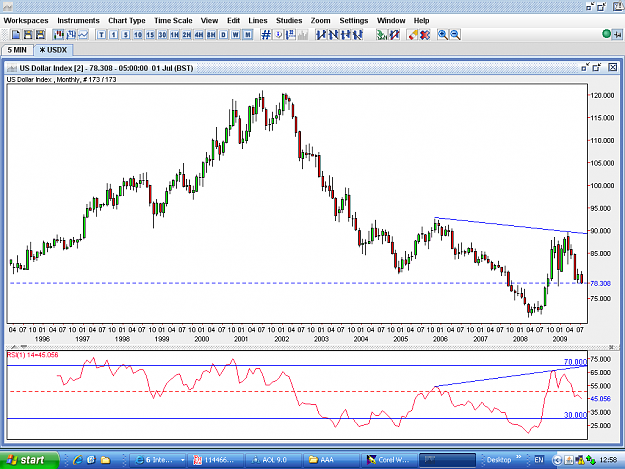
Task: Open the Lines menu
Action: click(x=258, y=21)
